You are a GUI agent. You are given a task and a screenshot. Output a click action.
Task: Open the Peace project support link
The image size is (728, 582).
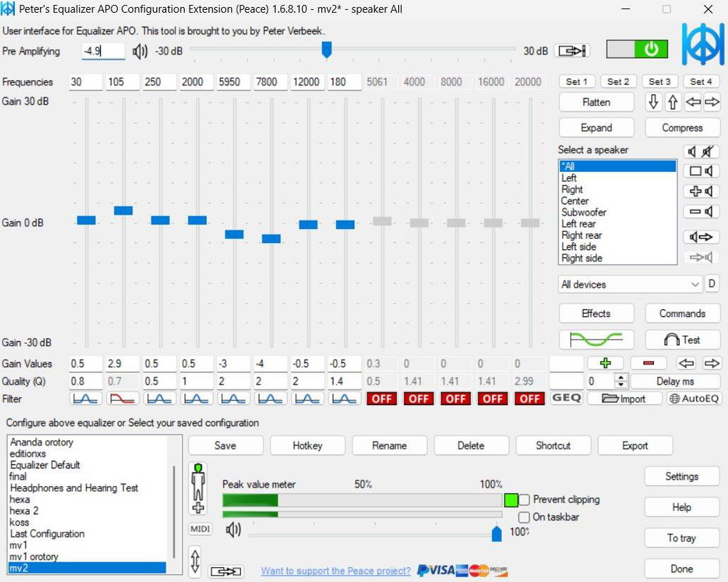[x=336, y=571]
